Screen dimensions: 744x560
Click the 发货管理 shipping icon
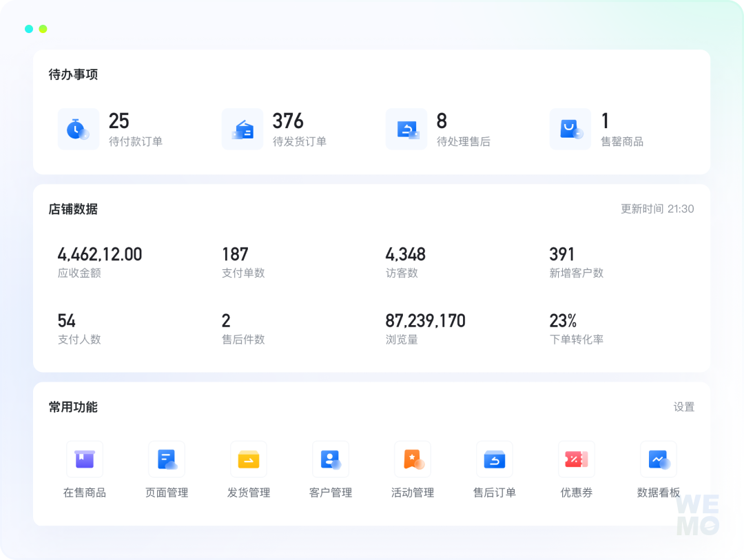click(249, 459)
